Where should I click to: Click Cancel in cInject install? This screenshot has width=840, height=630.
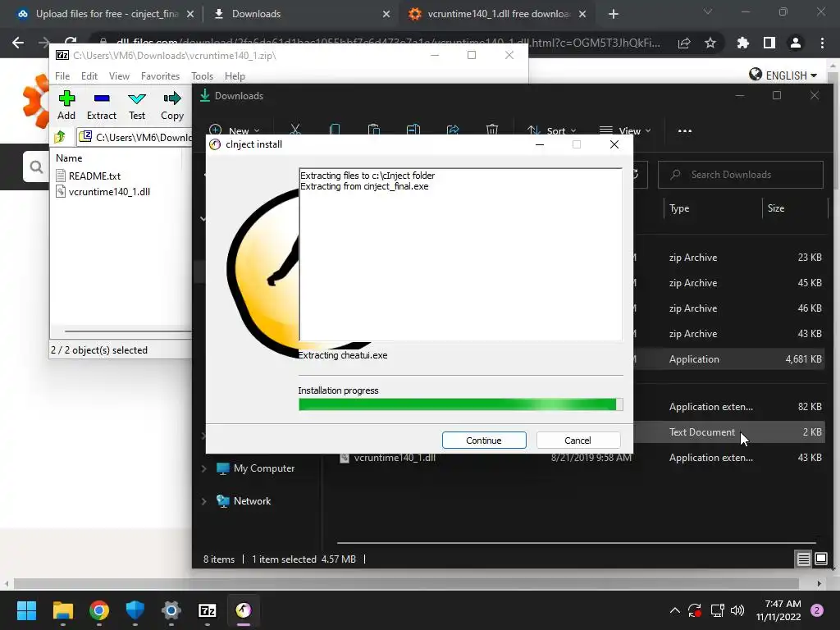578,441
